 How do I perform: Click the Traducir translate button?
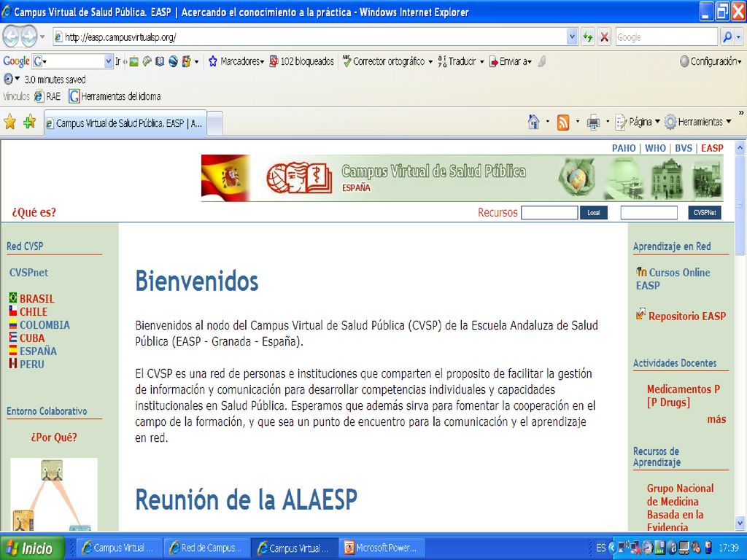[461, 61]
